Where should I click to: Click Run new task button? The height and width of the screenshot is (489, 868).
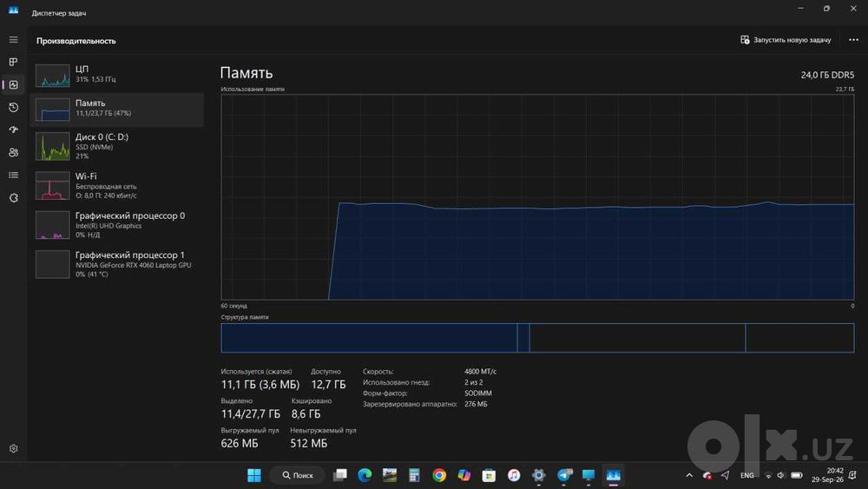pyautogui.click(x=786, y=40)
